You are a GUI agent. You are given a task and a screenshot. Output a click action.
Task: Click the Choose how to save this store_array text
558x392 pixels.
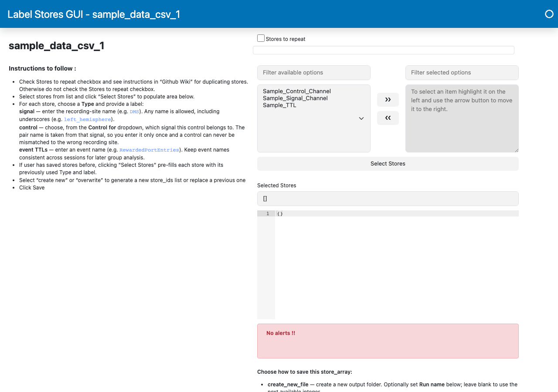(305, 372)
